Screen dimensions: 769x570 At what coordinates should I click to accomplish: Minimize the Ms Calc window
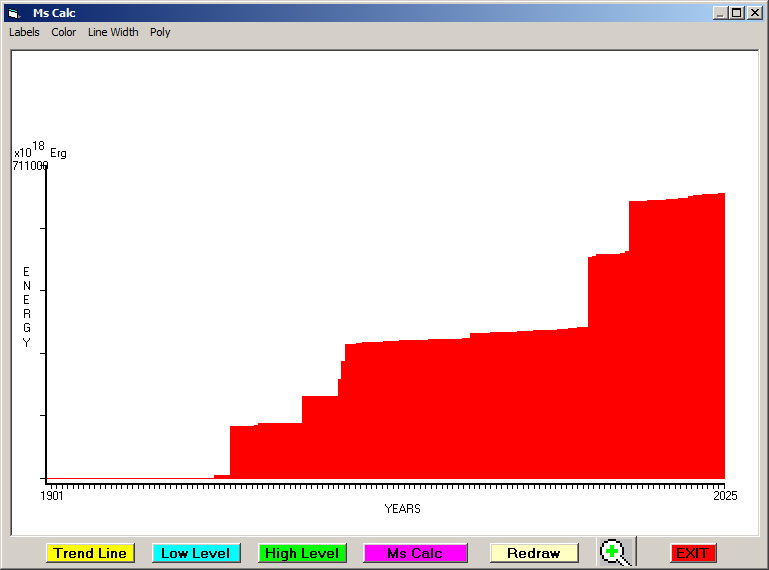click(720, 13)
